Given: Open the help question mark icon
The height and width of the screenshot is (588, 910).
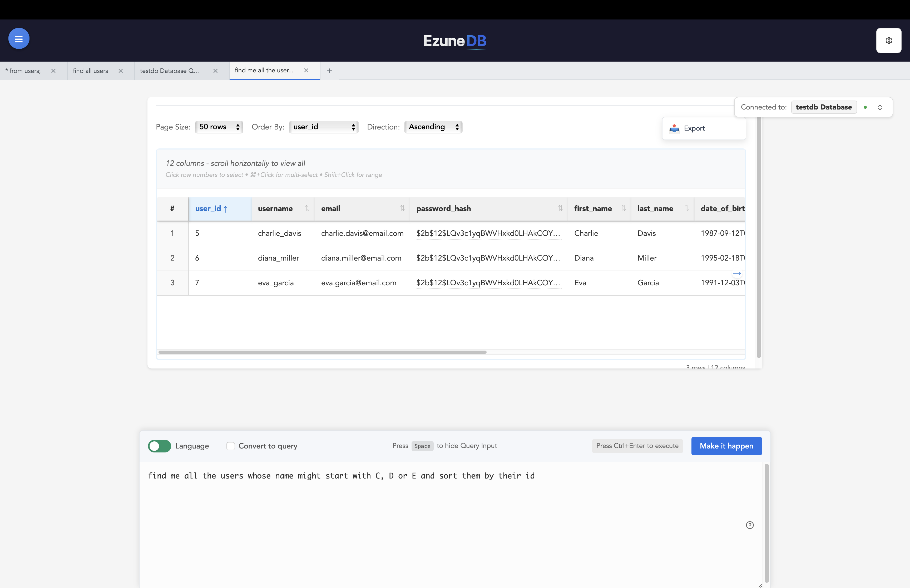Looking at the screenshot, I should [750, 525].
